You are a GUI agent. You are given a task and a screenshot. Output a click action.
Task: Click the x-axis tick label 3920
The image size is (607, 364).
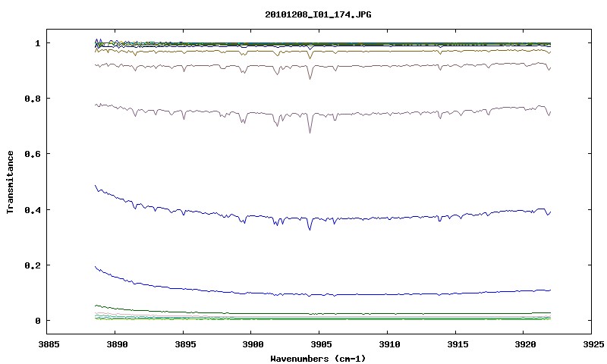524,344
